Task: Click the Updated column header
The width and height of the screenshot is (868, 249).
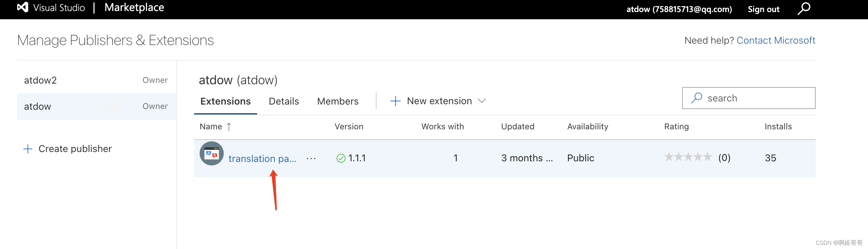Action: point(518,127)
